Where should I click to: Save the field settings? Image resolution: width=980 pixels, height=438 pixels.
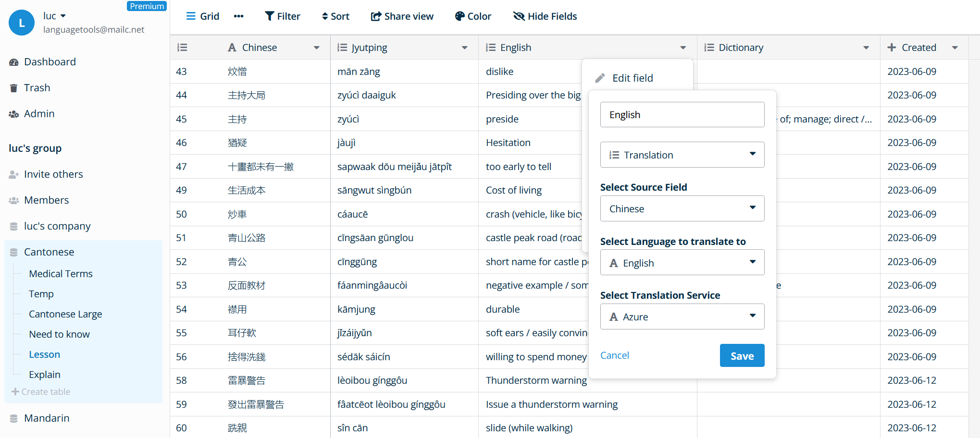click(742, 356)
